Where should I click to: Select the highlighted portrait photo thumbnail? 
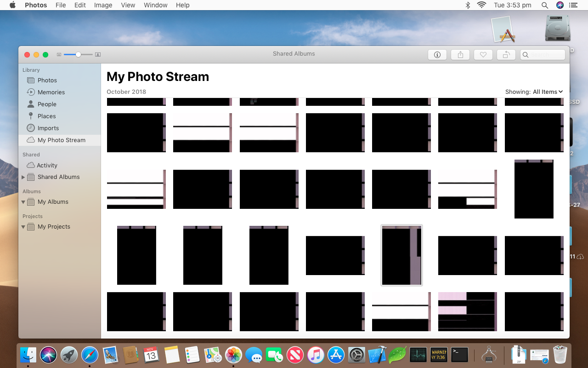[x=401, y=255]
